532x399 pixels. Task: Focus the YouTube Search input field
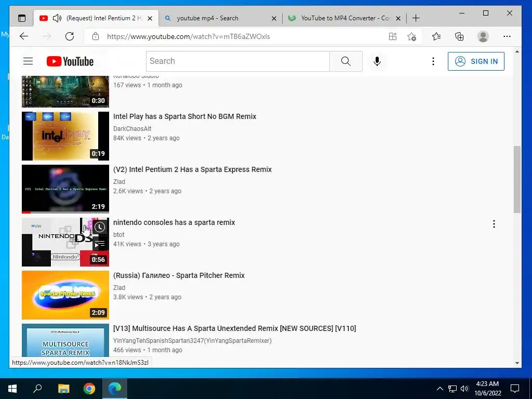point(238,61)
